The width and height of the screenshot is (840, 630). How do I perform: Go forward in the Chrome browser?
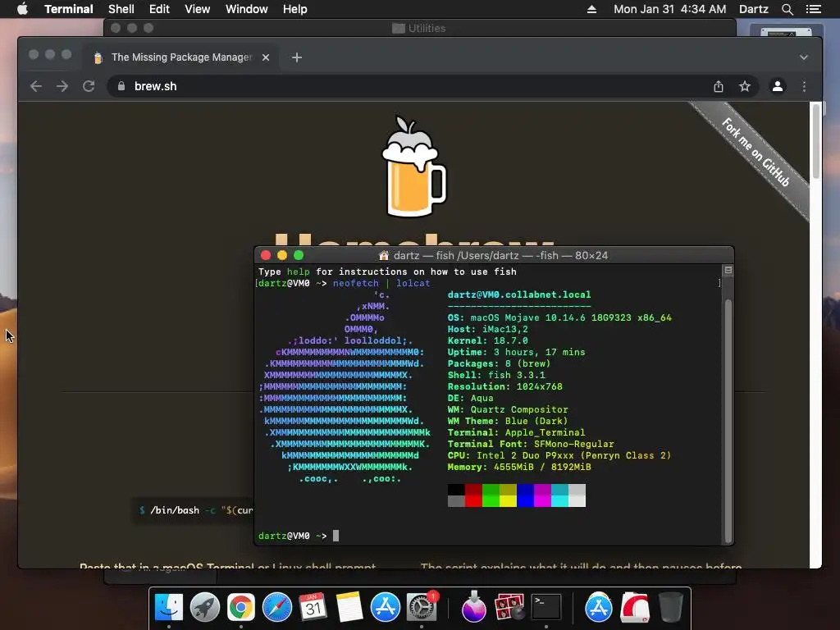click(62, 86)
